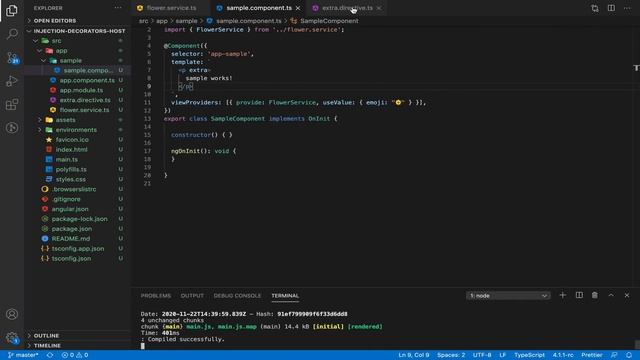Open the Output panel tab
Screen dimensions: 640x360
tap(192, 296)
